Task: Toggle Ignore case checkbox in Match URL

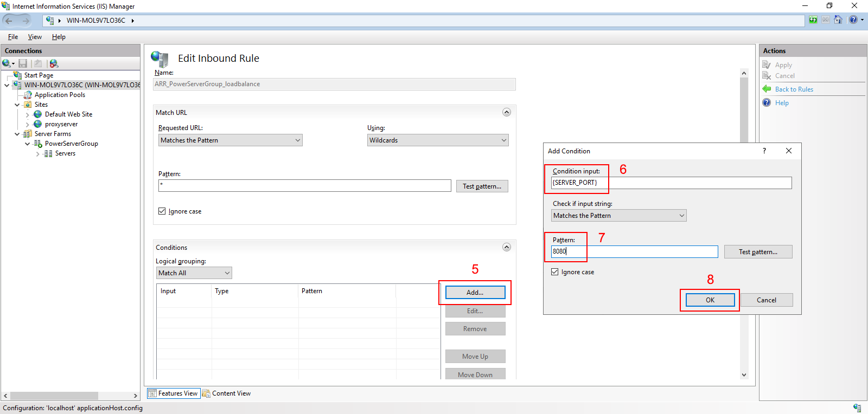Action: [162, 211]
